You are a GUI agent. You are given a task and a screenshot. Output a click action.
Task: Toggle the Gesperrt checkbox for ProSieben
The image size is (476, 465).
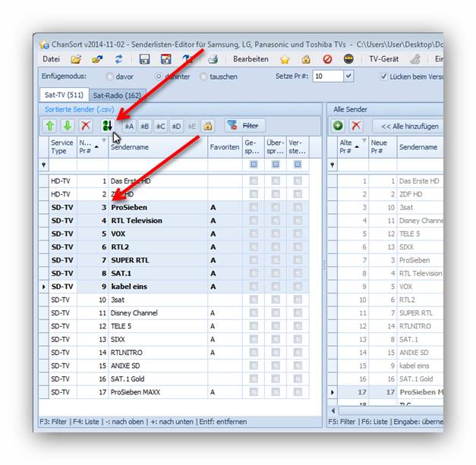[254, 207]
